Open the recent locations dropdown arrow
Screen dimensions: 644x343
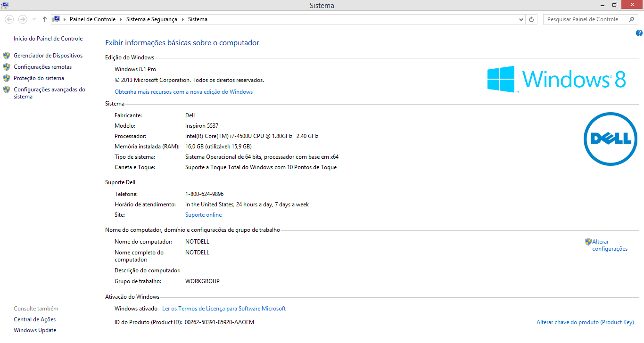coord(34,19)
